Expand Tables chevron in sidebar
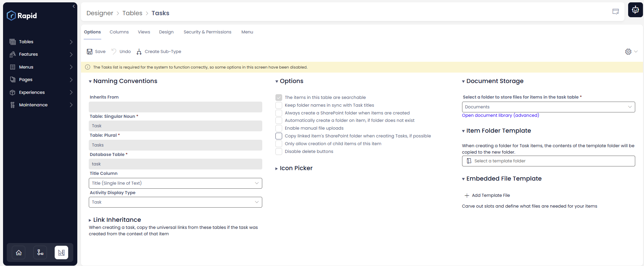 [71, 42]
